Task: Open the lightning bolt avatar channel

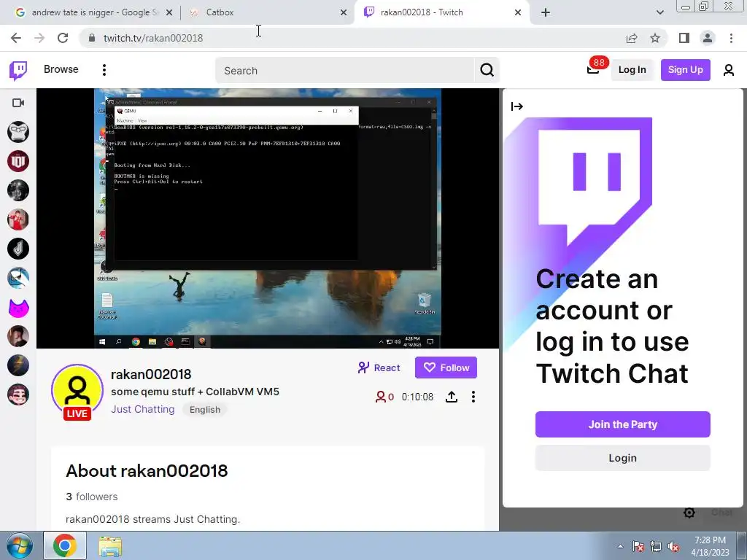Action: coord(18,365)
